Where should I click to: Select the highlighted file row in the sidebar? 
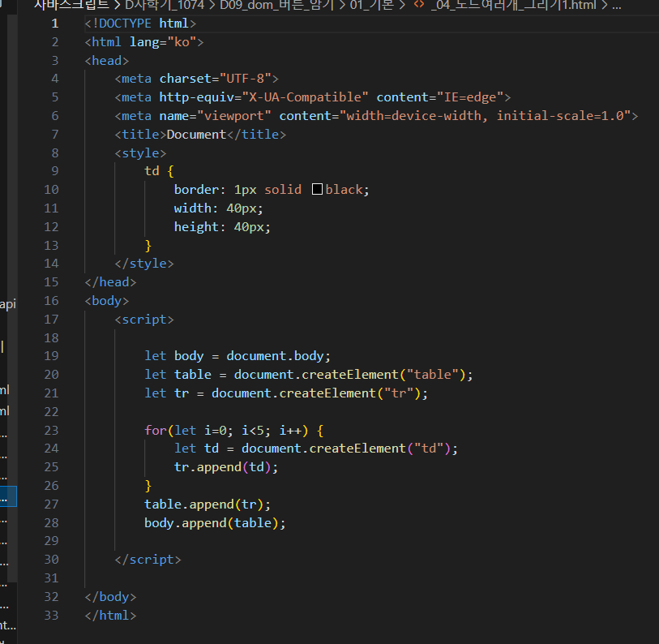coord(8,496)
